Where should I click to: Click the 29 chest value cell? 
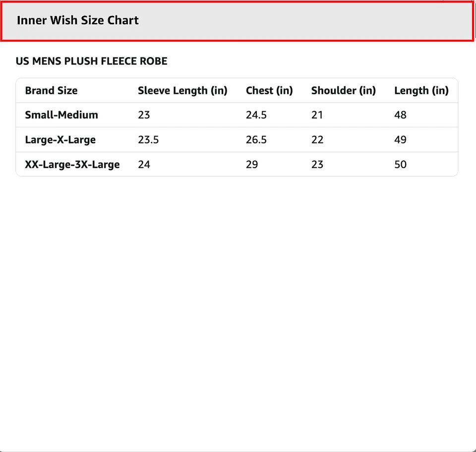[252, 165]
